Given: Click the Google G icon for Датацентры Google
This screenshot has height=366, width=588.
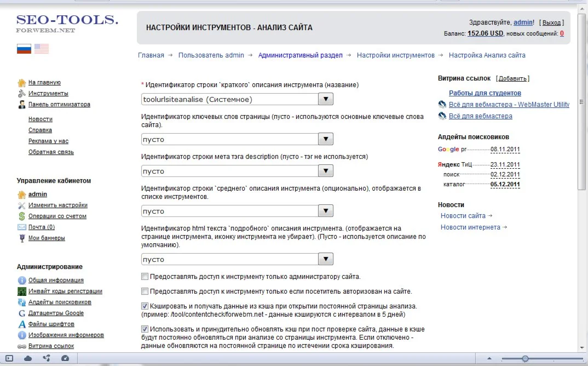Looking at the screenshot, I should coord(22,313).
